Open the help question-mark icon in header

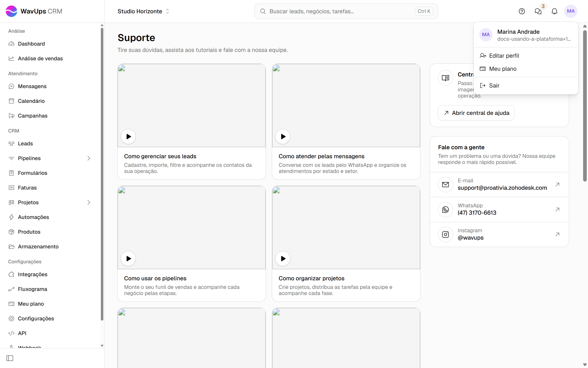(522, 11)
